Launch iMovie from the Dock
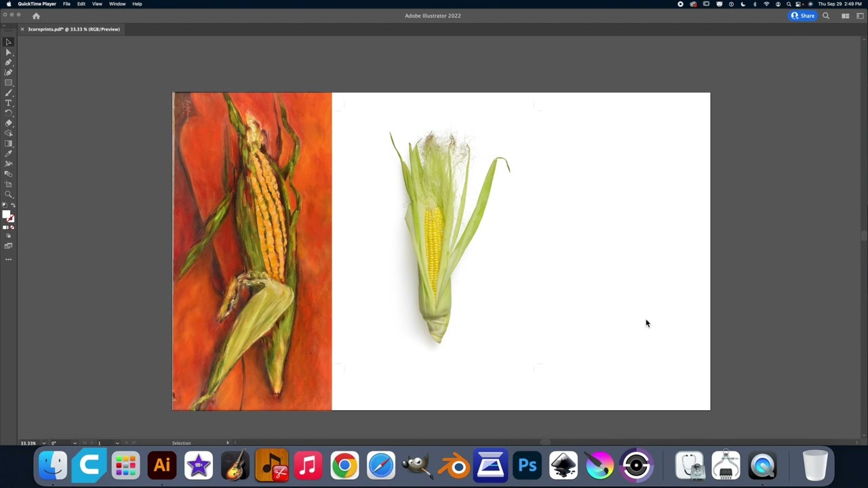This screenshot has width=868, height=488. coord(199,466)
